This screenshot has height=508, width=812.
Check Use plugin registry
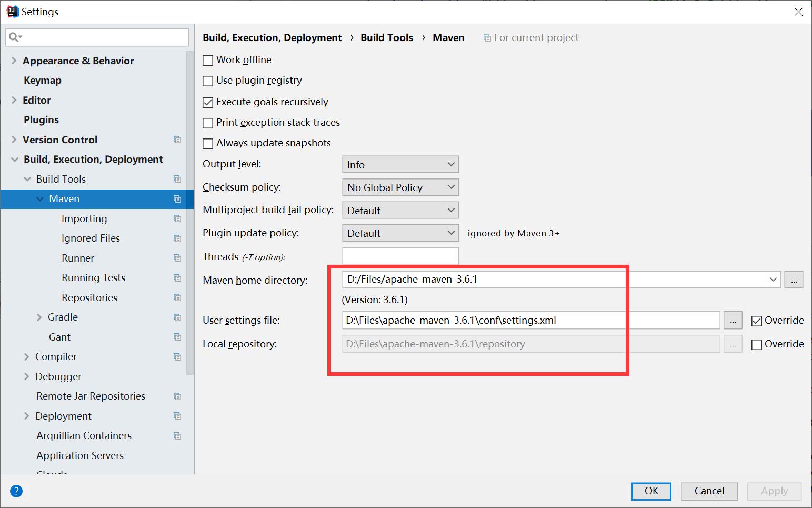(208, 81)
